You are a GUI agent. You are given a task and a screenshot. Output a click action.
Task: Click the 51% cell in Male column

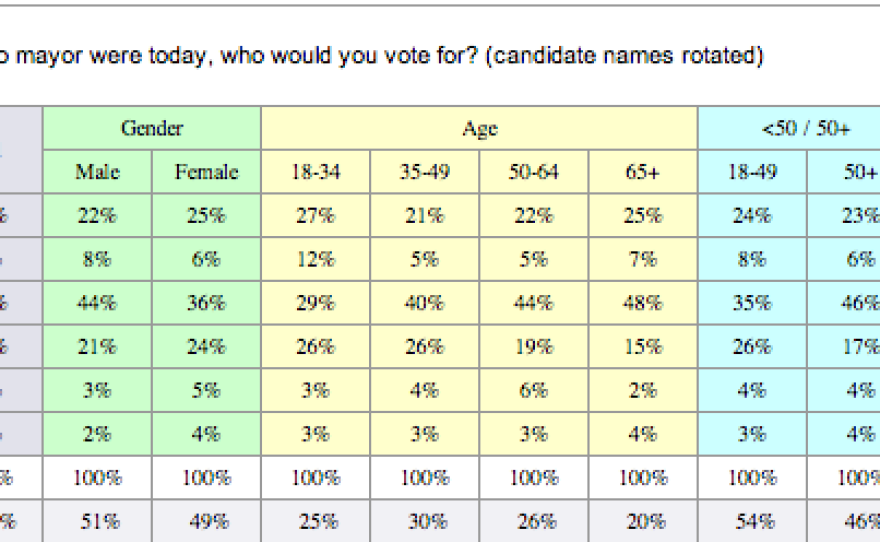point(97,521)
